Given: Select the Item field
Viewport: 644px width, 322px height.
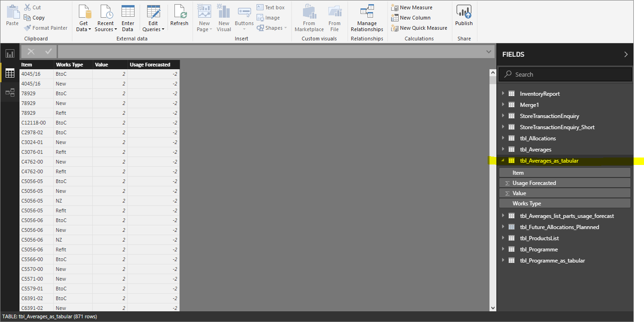Looking at the screenshot, I should (565, 172).
